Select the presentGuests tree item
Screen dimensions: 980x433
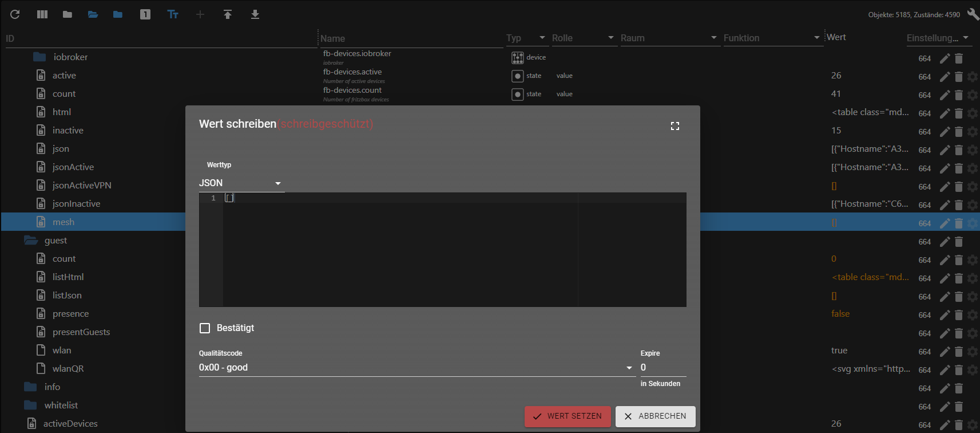81,332
